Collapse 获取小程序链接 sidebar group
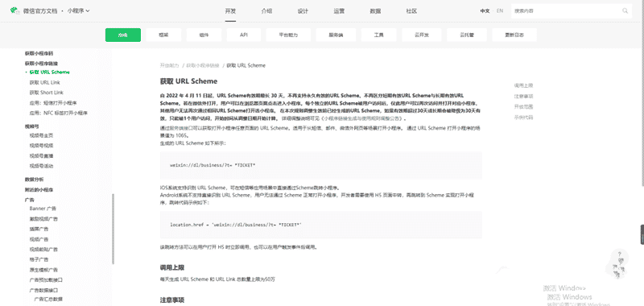The image size is (644, 306). [42, 64]
